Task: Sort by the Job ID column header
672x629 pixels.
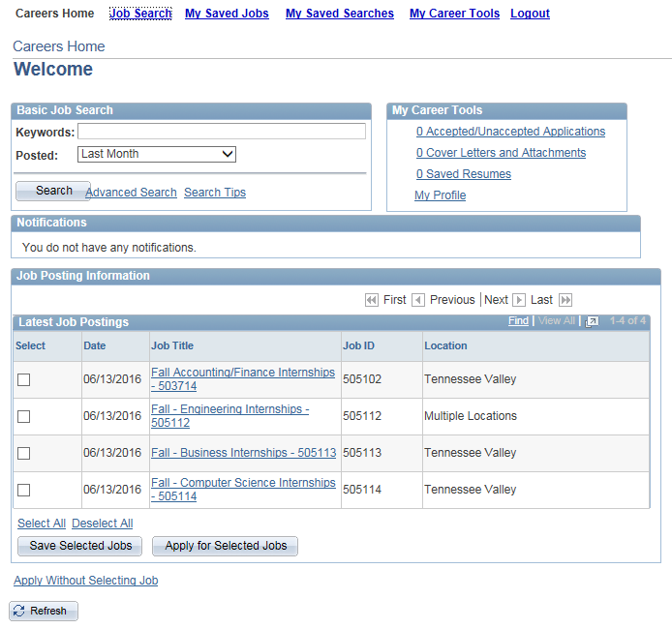Action: click(x=358, y=345)
